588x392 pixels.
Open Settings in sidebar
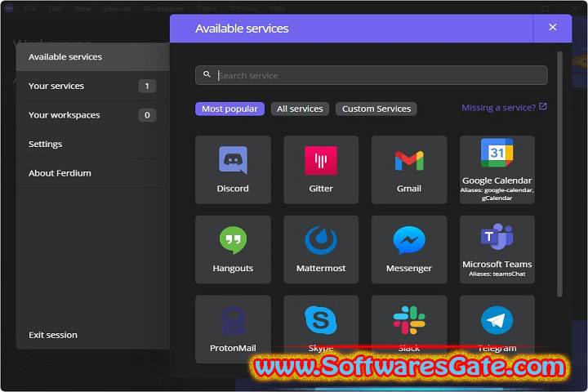point(92,144)
